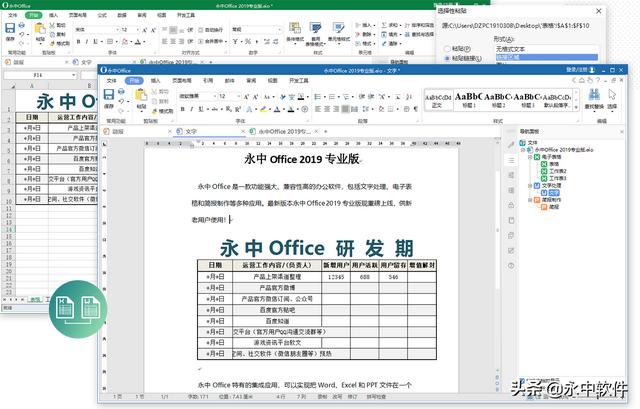Click align left icon in Word paragraph group
This screenshot has height=409, width=640.
pos(318,109)
